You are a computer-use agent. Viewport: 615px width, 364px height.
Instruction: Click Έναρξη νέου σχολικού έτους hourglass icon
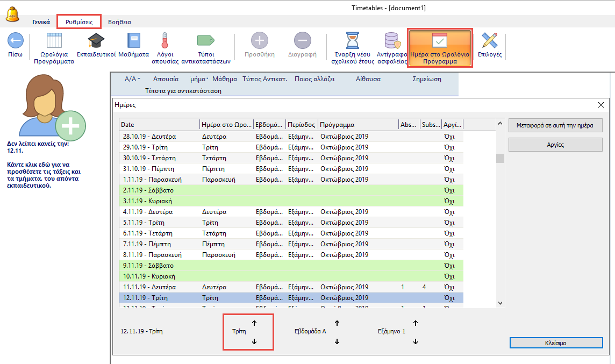point(353,41)
